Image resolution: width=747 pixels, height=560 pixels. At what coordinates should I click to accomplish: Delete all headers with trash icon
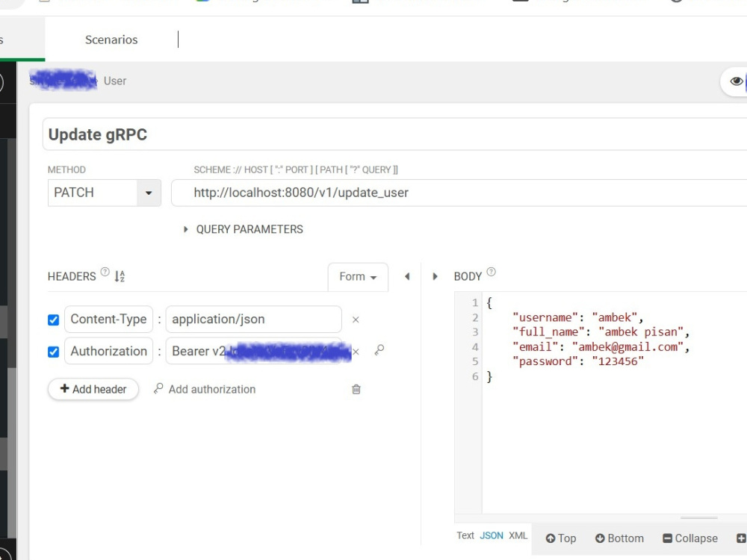click(x=356, y=389)
